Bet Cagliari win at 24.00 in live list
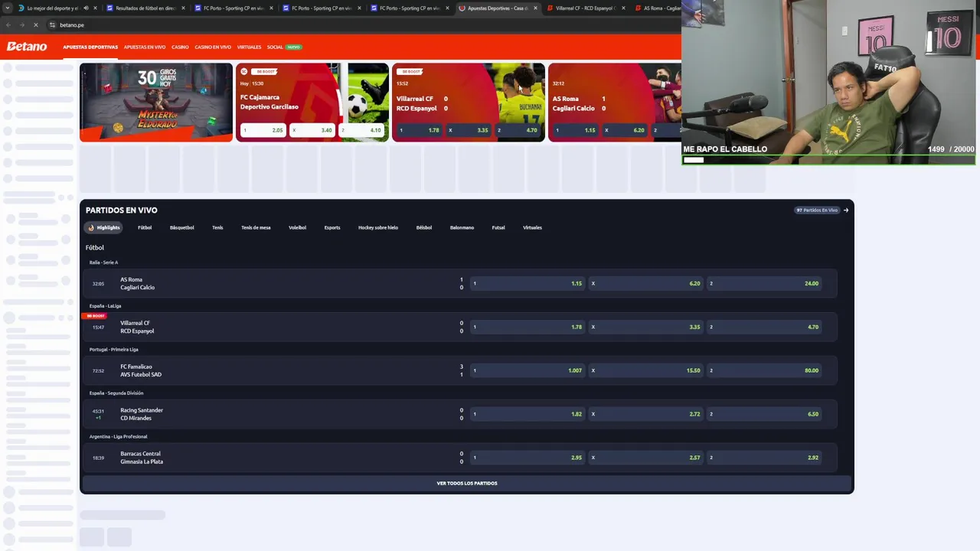The image size is (980, 551). (765, 283)
